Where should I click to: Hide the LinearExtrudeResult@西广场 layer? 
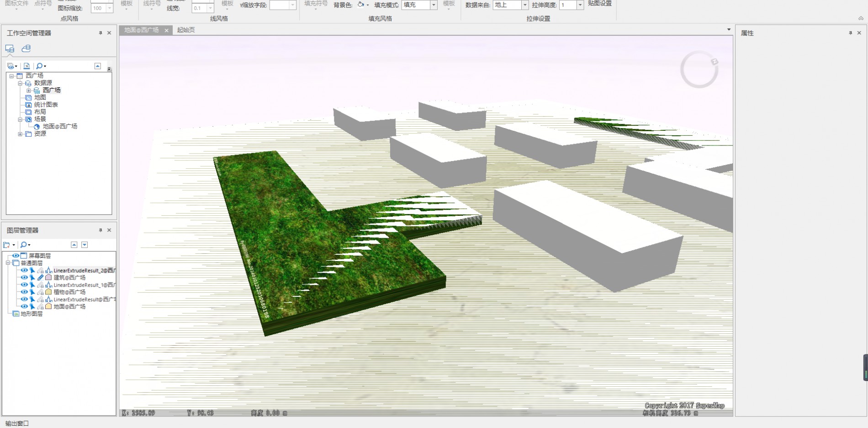click(24, 300)
